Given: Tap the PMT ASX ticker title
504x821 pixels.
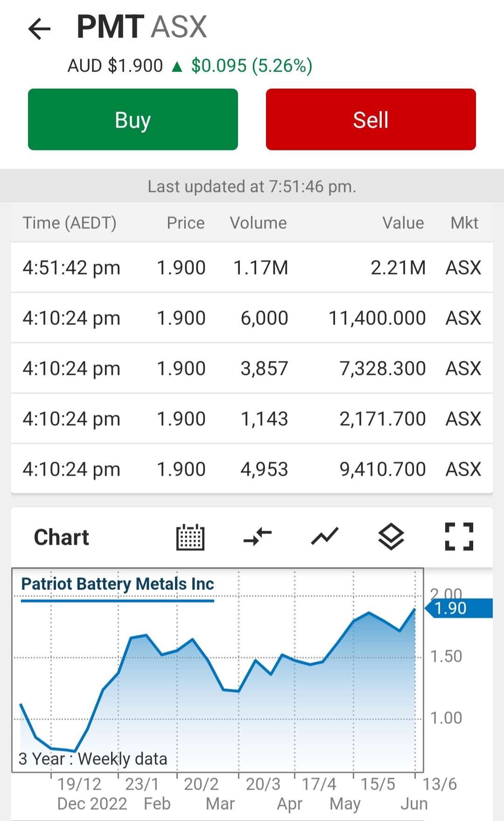Looking at the screenshot, I should (x=142, y=27).
